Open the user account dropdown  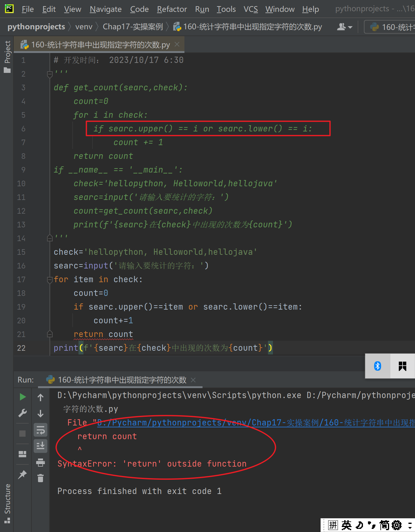coord(345,27)
